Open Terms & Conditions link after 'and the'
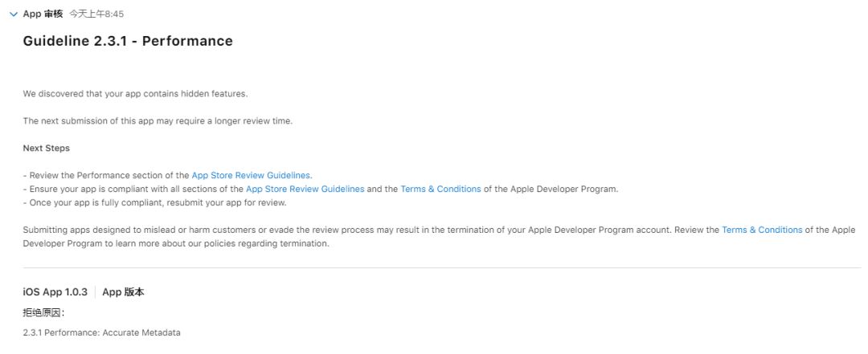The height and width of the screenshot is (354, 868). click(x=440, y=189)
